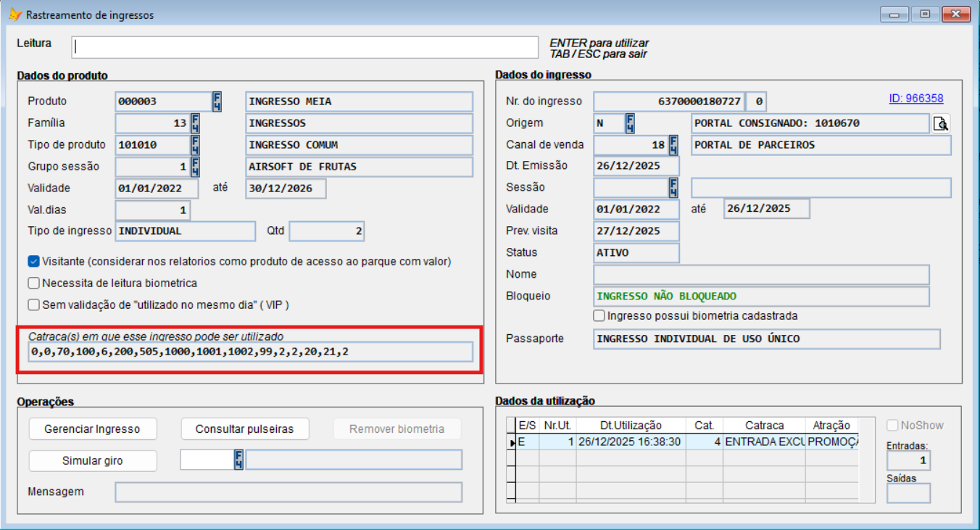Open F4 lookup for Tipo de produto

[195, 145]
